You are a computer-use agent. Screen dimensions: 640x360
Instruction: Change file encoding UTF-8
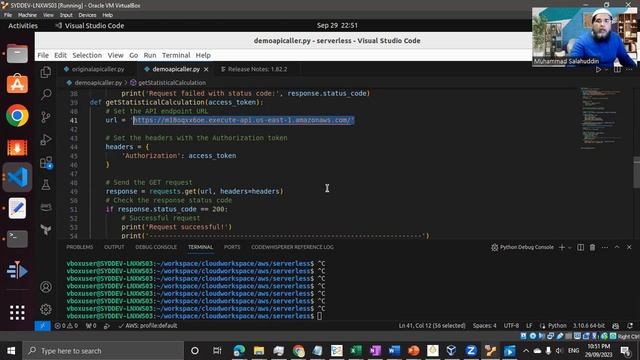click(x=511, y=326)
